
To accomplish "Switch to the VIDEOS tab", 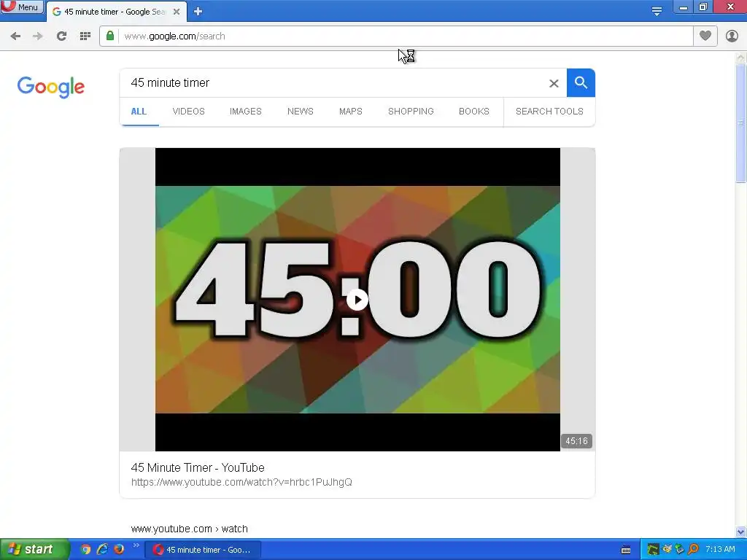I will tap(189, 112).
